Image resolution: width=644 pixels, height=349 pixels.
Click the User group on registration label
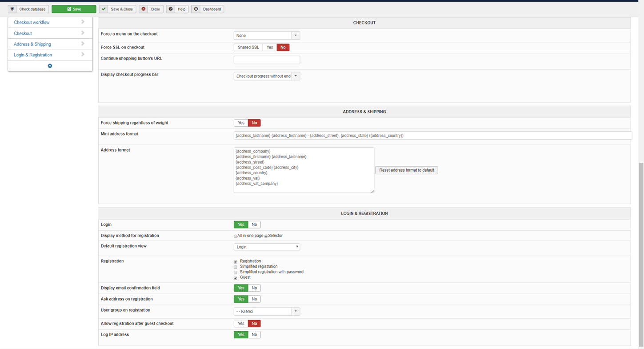tap(125, 310)
